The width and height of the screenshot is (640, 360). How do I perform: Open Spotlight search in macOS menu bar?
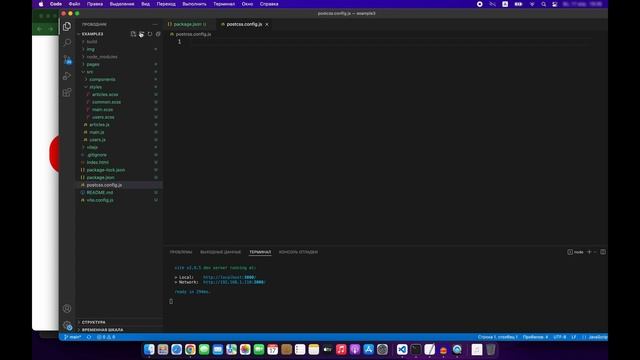pyautogui.click(x=543, y=4)
